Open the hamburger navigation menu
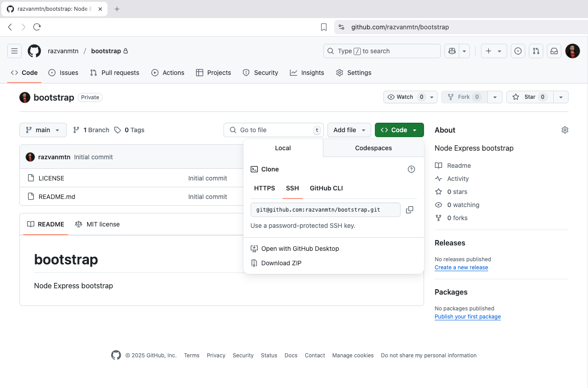588x388 pixels. click(14, 51)
